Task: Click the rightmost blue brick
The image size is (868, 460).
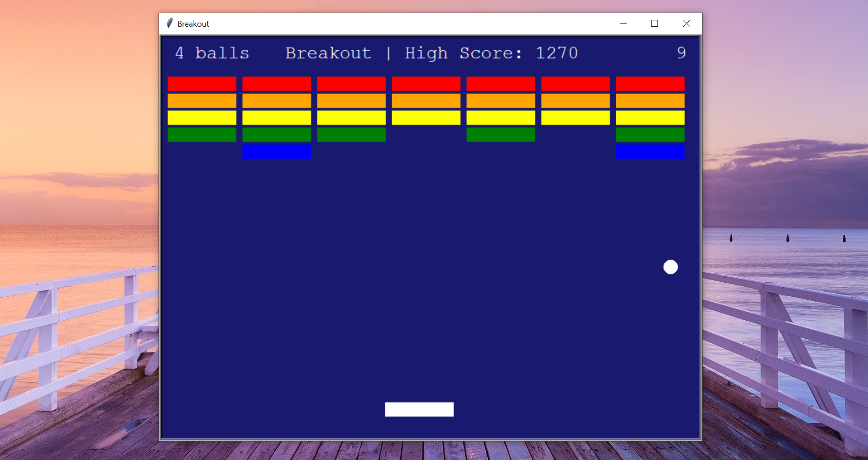Action: coord(650,152)
